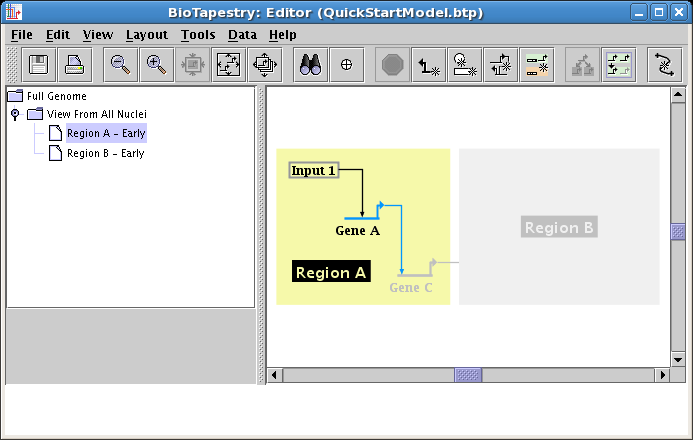Click the horizontal scrollbar thumb
This screenshot has width=693, height=440.
pos(468,375)
